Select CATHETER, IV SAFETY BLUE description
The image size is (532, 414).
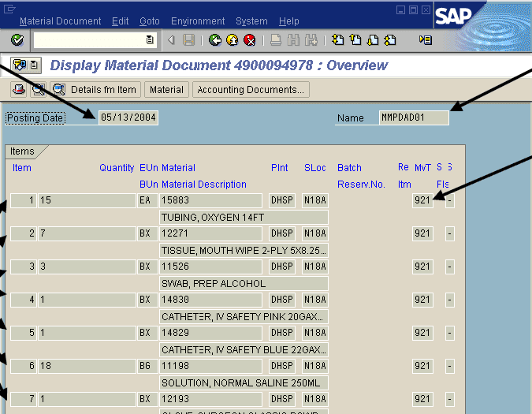(x=244, y=349)
